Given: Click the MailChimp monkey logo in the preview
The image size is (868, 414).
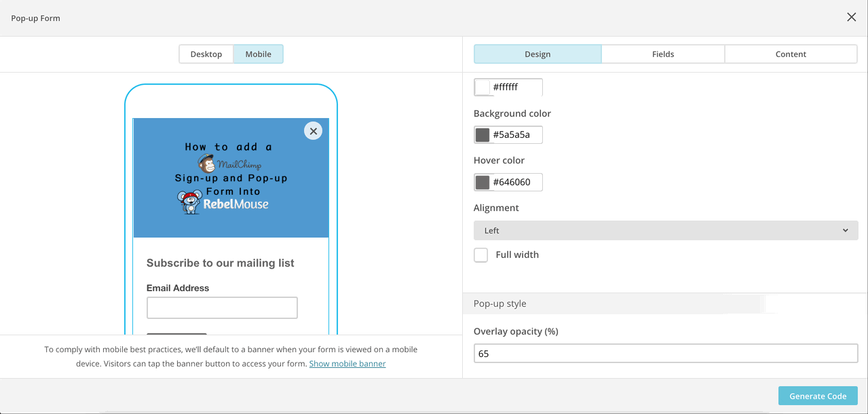Looking at the screenshot, I should [x=206, y=163].
